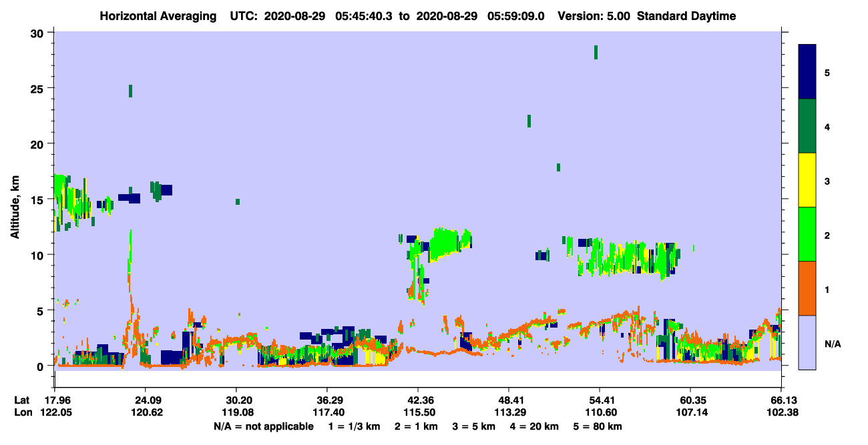Click the 'Lon' row label
The image size is (868, 445).
pos(22,412)
